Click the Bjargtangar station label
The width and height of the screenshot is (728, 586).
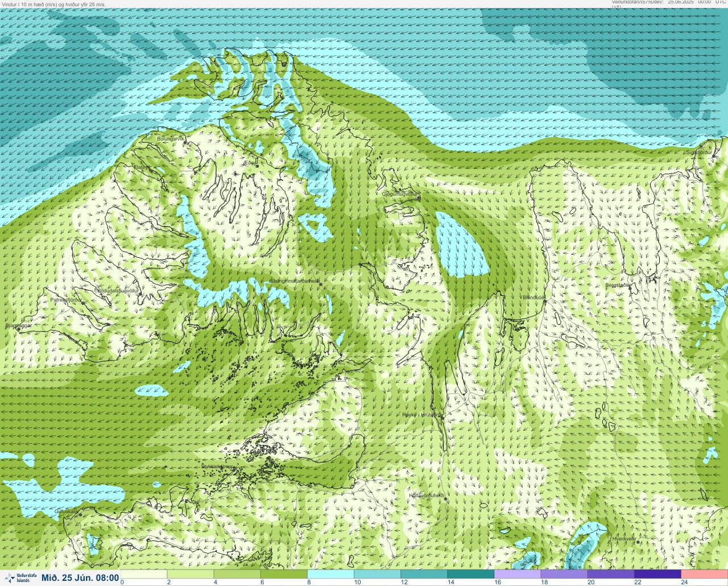click(18, 326)
